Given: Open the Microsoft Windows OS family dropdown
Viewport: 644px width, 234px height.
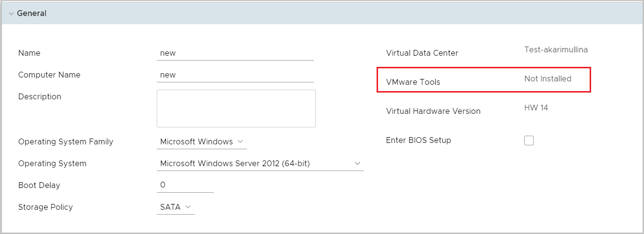Looking at the screenshot, I should pos(201,142).
